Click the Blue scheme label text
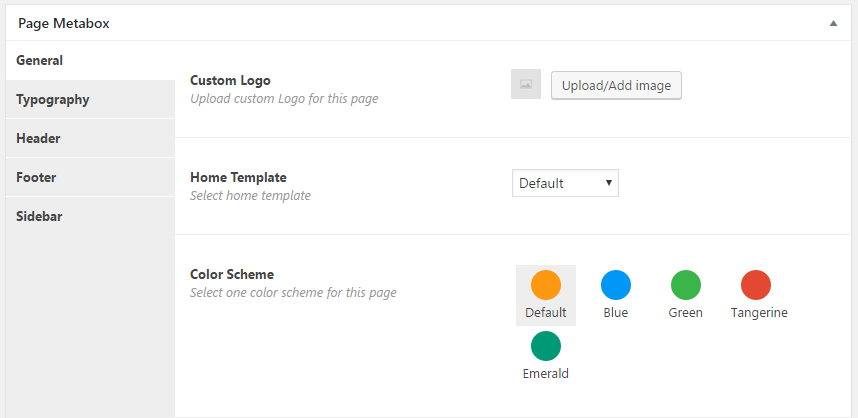The width and height of the screenshot is (858, 418). click(x=616, y=313)
